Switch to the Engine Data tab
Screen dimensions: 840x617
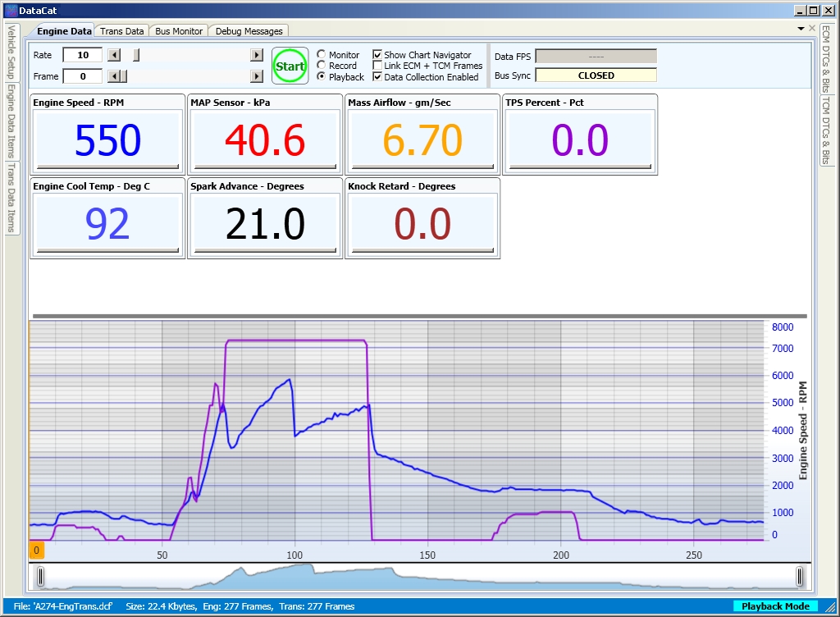(x=64, y=31)
